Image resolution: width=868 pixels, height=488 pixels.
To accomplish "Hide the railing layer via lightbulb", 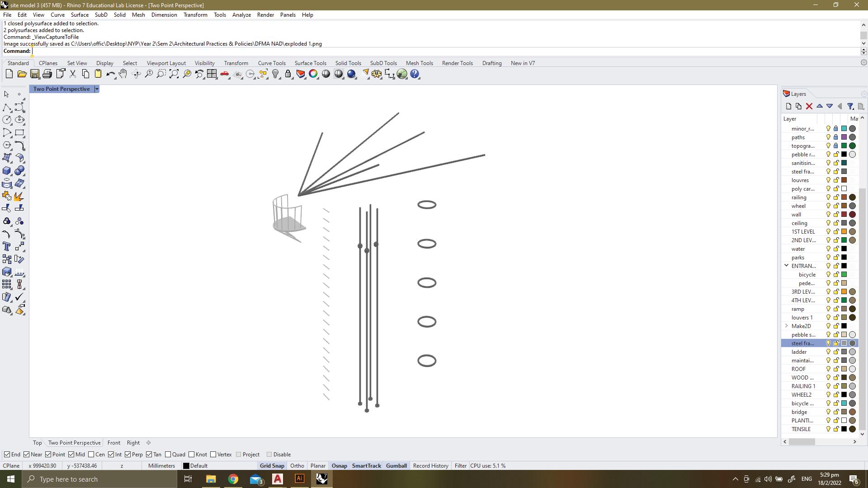I will click(828, 197).
